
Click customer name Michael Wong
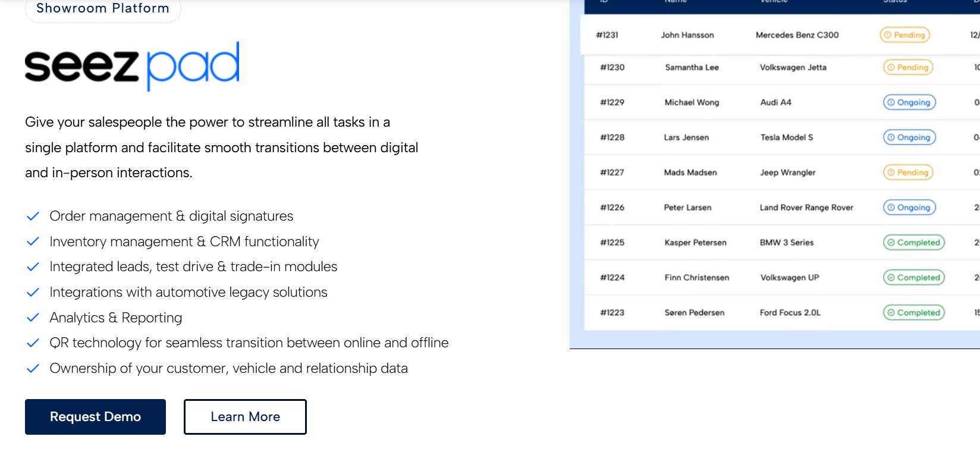[692, 102]
